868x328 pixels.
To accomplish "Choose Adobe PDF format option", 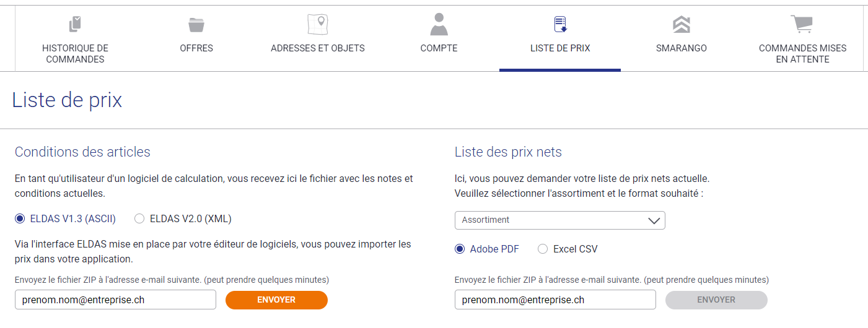I will (460, 249).
